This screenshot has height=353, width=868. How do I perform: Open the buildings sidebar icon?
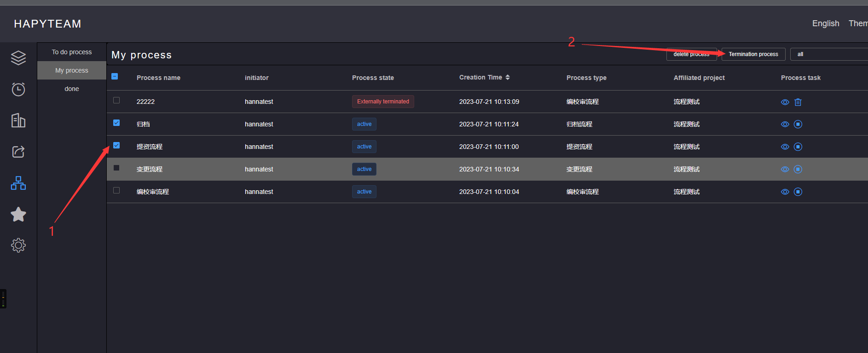(18, 120)
